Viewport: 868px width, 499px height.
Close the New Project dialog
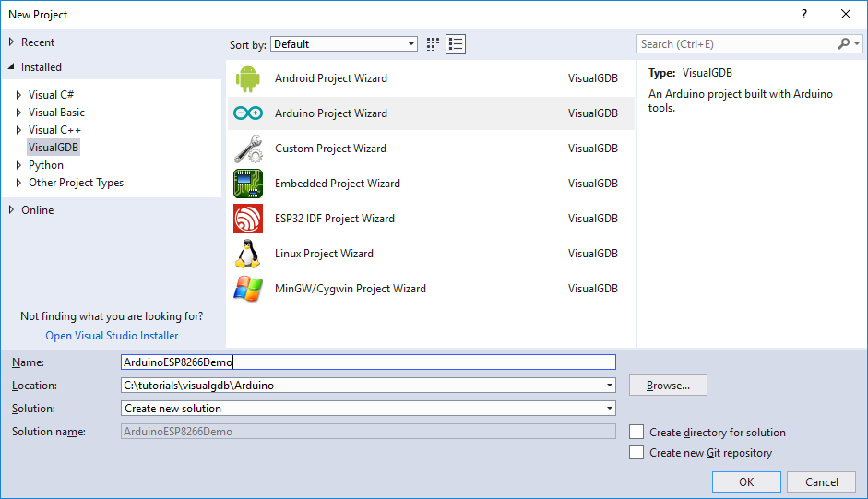point(846,15)
